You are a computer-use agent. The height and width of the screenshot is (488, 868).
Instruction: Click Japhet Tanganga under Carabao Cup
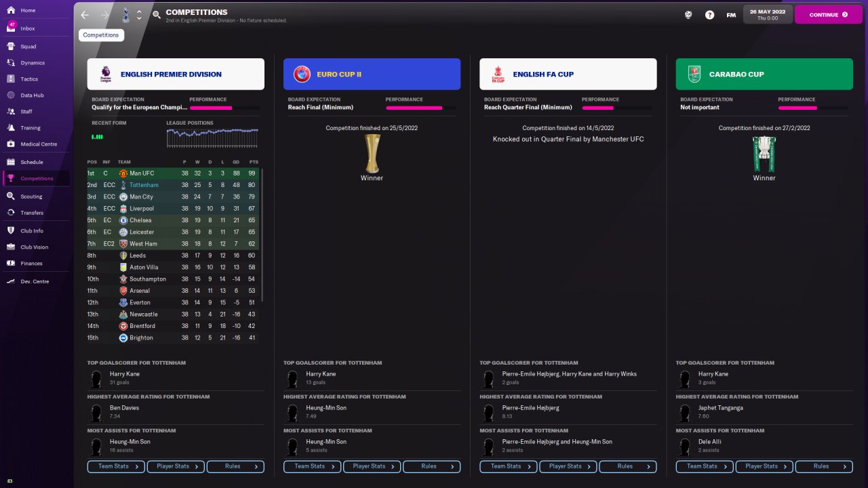[x=721, y=408]
